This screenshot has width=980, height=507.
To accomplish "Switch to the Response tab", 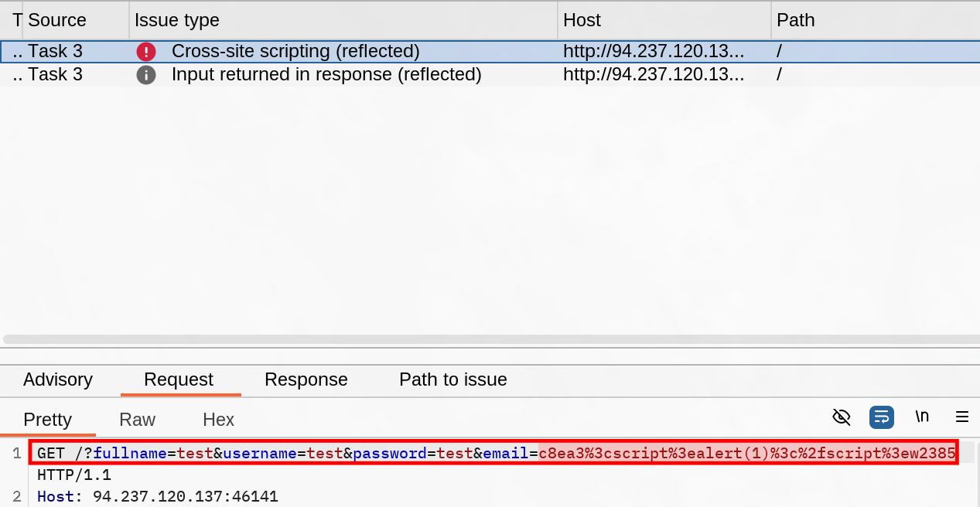I will (306, 379).
